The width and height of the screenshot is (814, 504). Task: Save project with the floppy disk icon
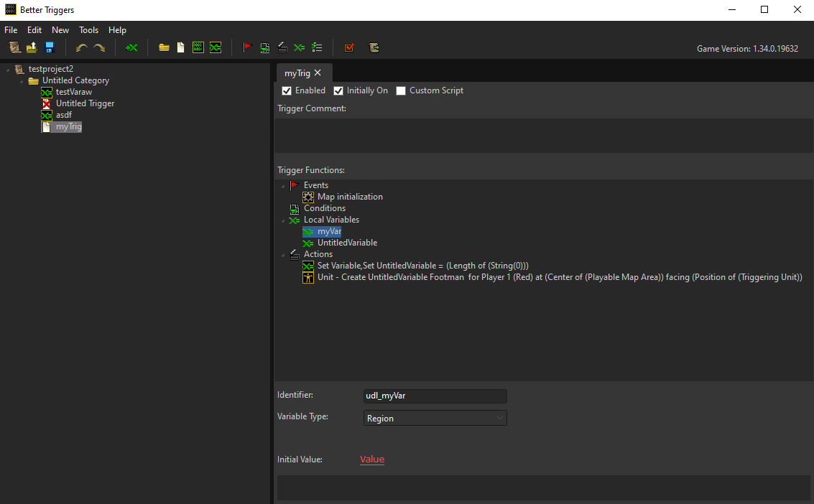click(x=50, y=47)
